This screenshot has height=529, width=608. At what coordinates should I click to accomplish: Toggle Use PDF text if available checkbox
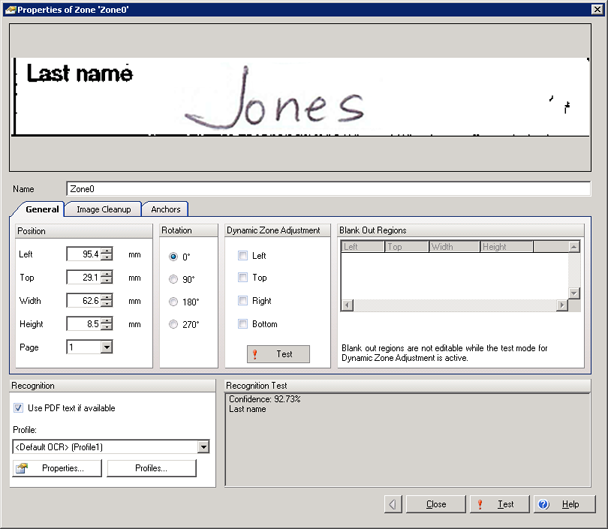(x=19, y=408)
